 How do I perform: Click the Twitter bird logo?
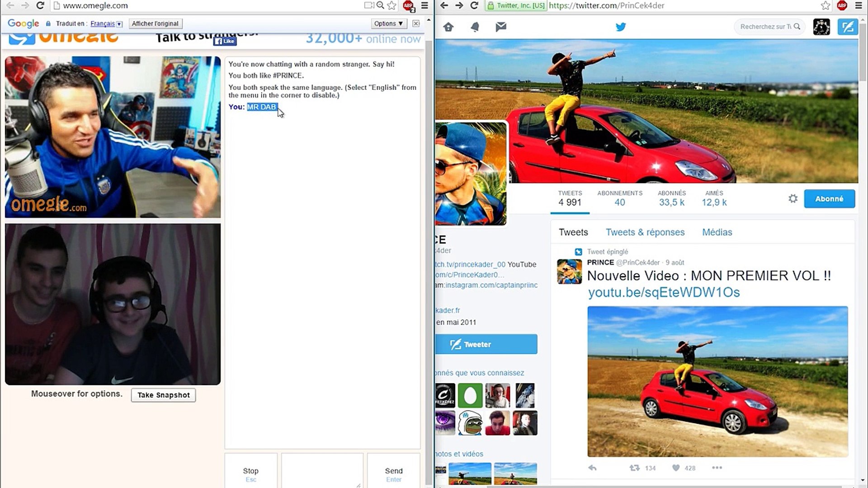621,27
